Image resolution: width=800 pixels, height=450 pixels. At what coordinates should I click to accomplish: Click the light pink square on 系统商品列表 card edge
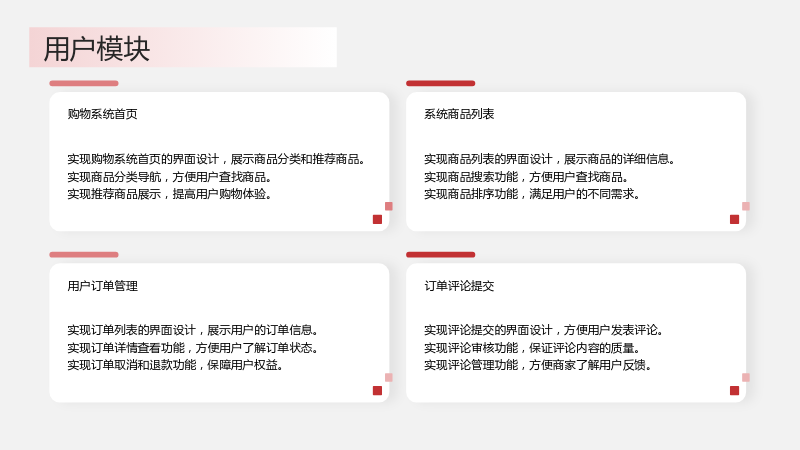tap(746, 206)
